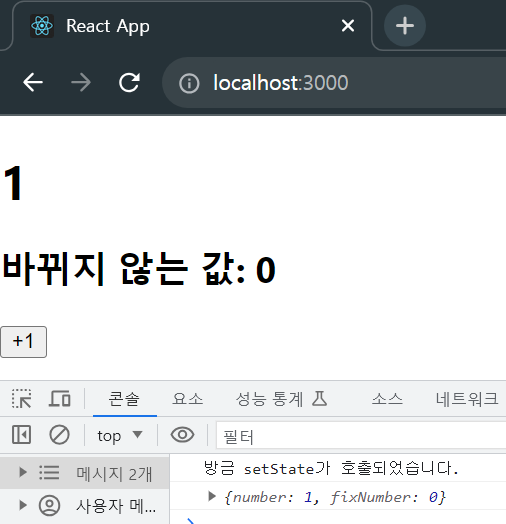
Task: Expand the logged number fixNumber object
Action: coord(212,496)
